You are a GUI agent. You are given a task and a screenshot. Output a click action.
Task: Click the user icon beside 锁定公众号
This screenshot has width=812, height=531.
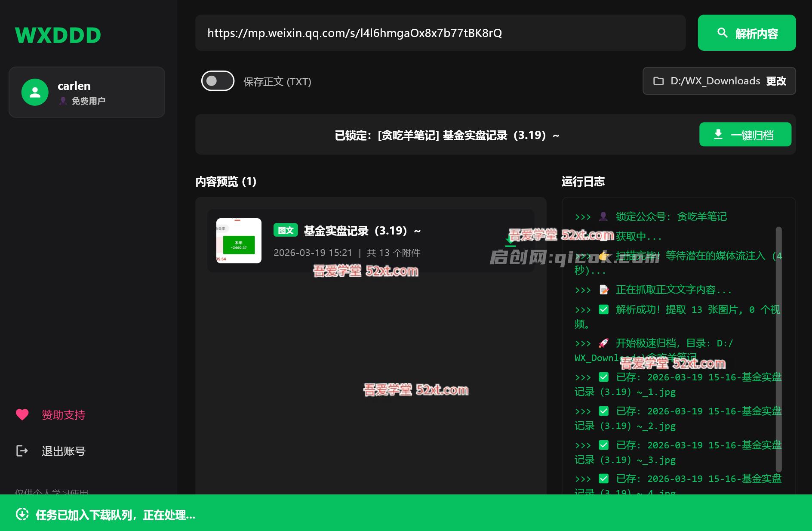pyautogui.click(x=604, y=216)
